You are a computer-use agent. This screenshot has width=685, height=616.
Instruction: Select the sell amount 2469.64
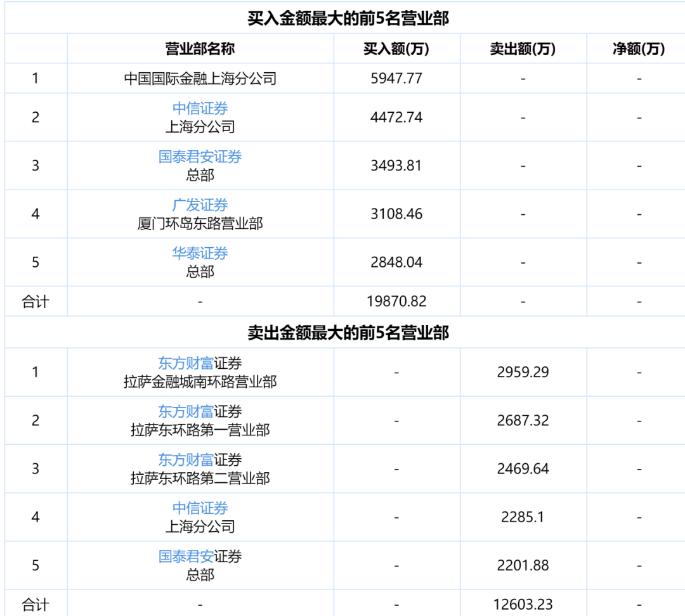click(x=523, y=469)
